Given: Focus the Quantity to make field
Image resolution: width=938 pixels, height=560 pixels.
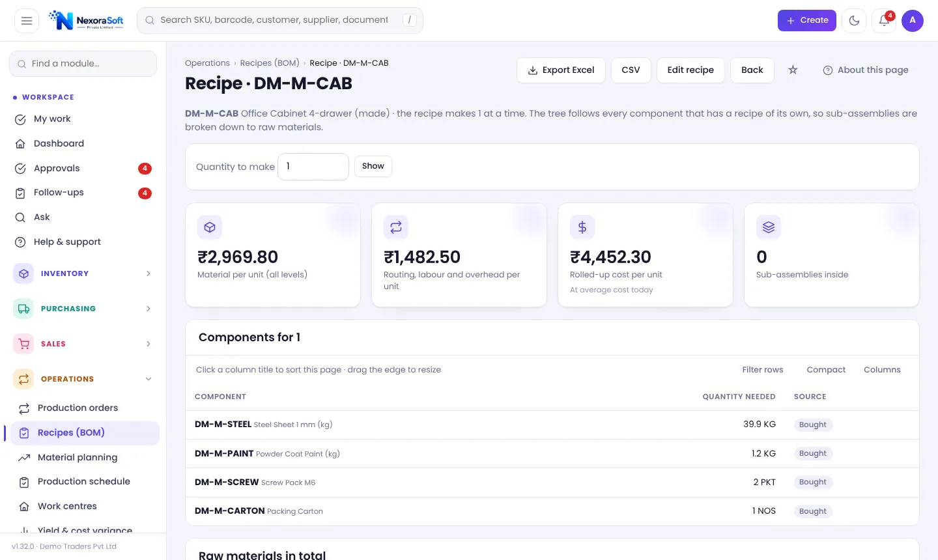Looking at the screenshot, I should pyautogui.click(x=313, y=167).
